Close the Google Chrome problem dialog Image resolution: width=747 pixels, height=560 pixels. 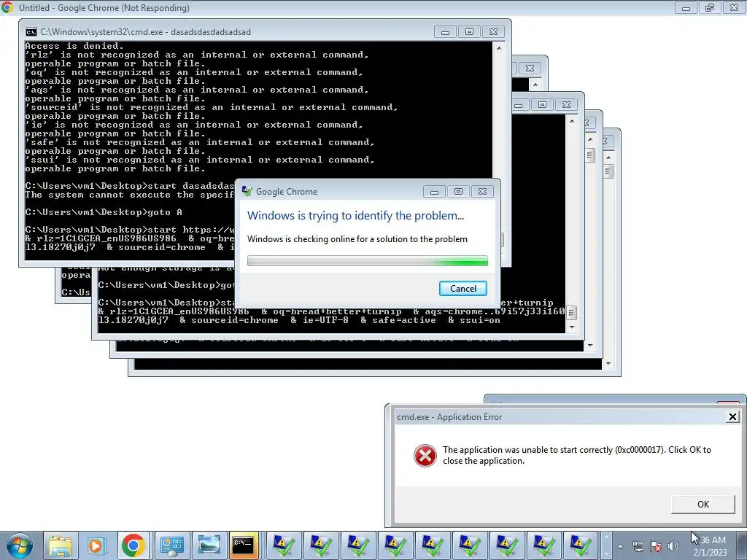[x=482, y=192]
